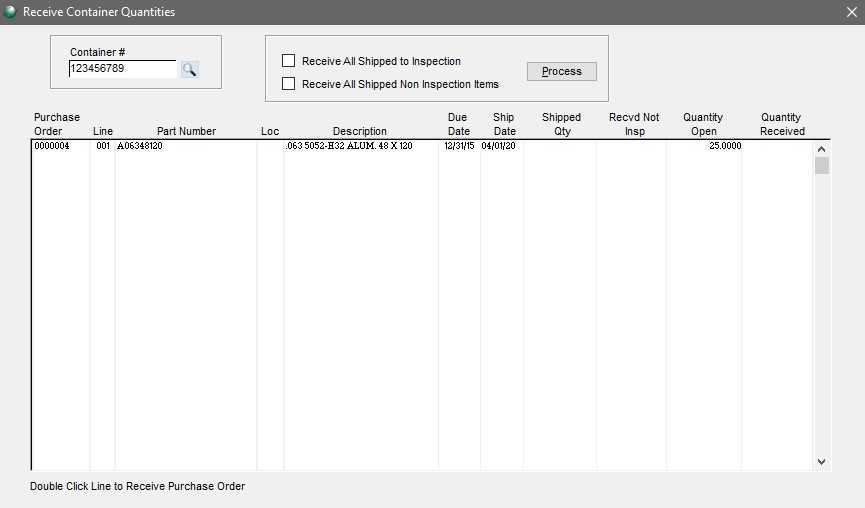865x508 pixels.
Task: Click ship date 04/01/20
Action: point(499,146)
